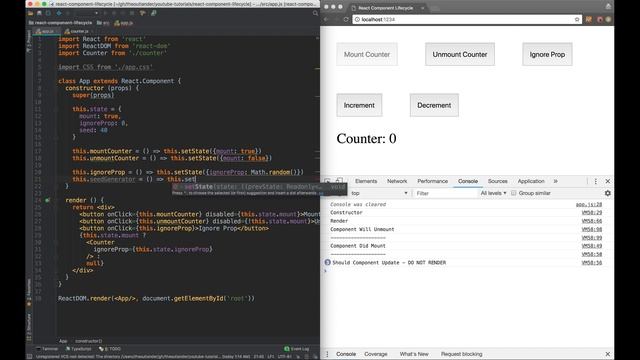Open the VM58:49 link beside Component Did Mount
Viewport: 640px width, 360px height.
click(591, 246)
